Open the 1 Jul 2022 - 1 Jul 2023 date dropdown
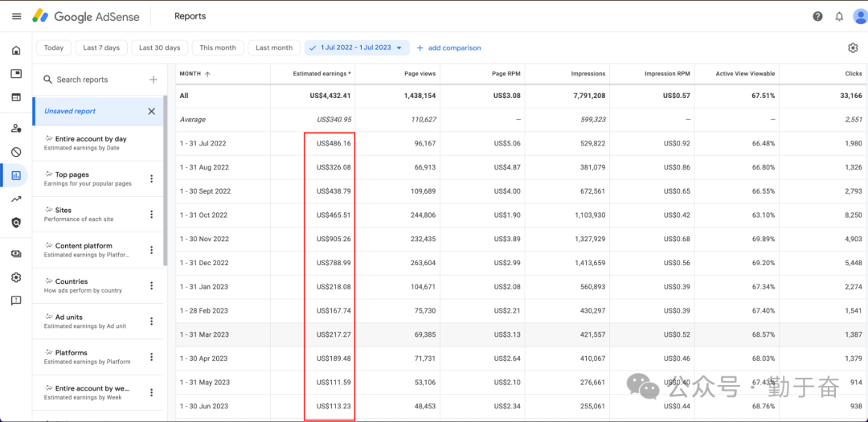 tap(357, 47)
